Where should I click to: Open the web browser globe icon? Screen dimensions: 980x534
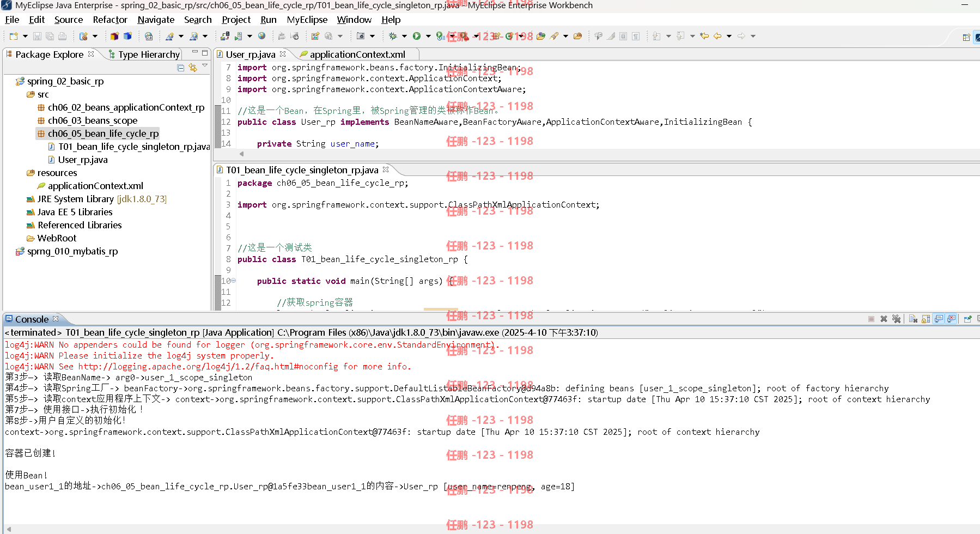point(262,36)
